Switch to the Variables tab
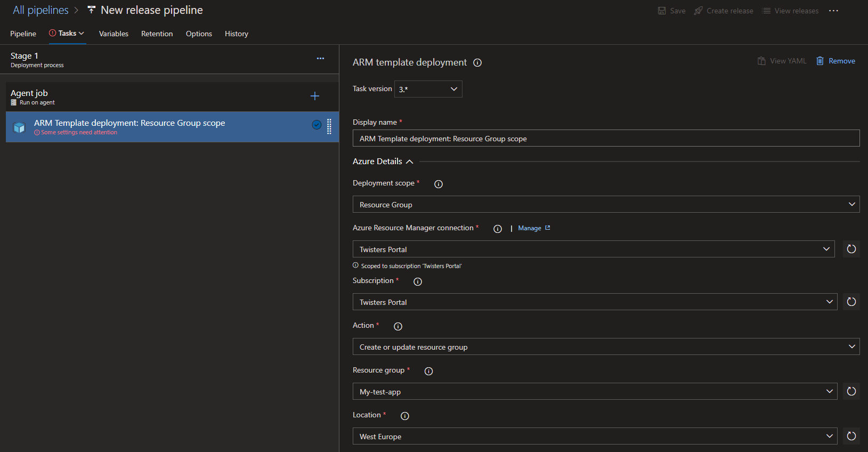868x452 pixels. 113,34
